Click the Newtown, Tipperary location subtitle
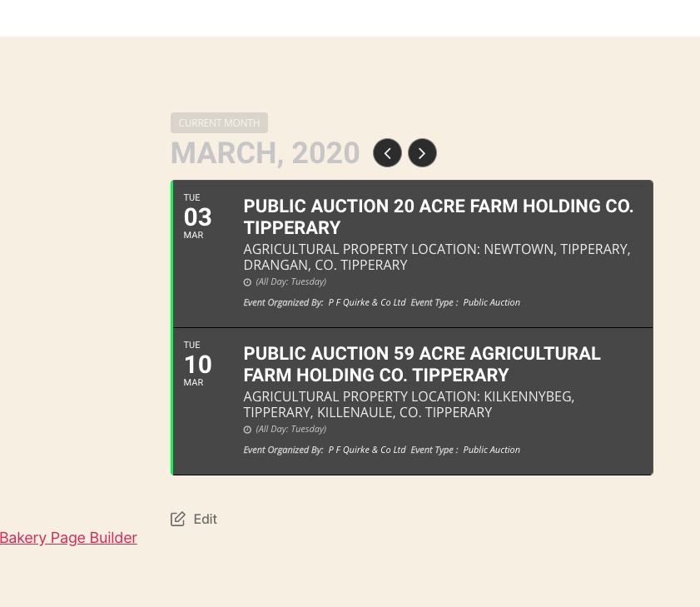 [436, 257]
